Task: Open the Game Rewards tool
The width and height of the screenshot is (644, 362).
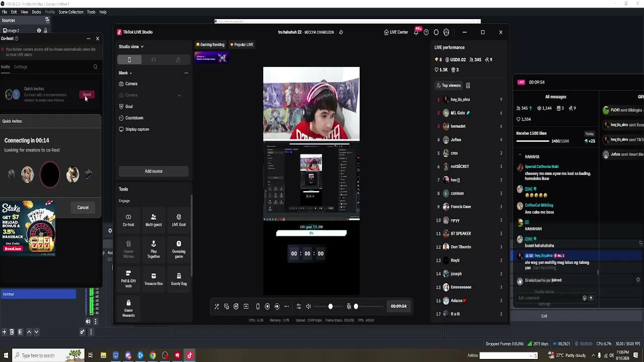Action: coord(128,308)
